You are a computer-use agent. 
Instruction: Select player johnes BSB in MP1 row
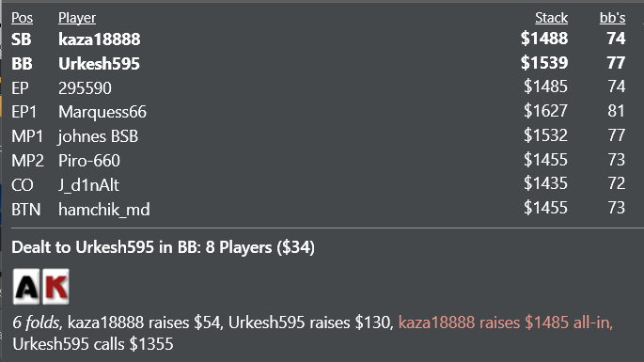click(98, 136)
